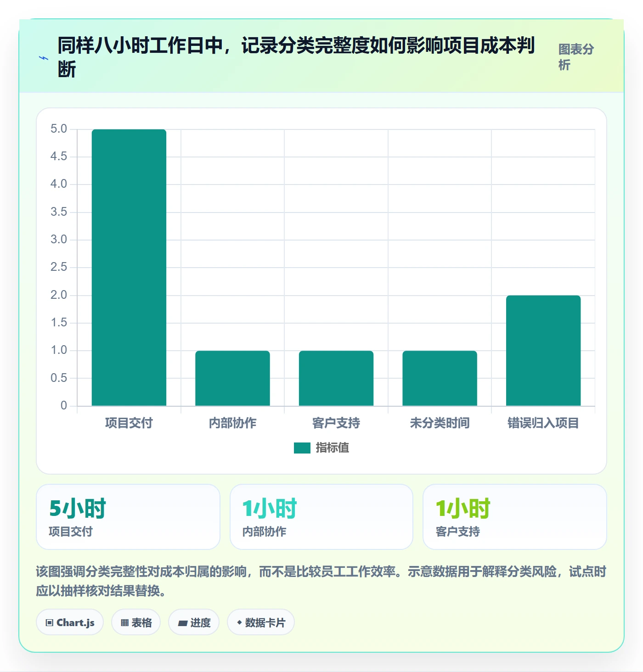Click the 图表分析 label in the header
The height and width of the screenshot is (672, 643).
(x=576, y=57)
